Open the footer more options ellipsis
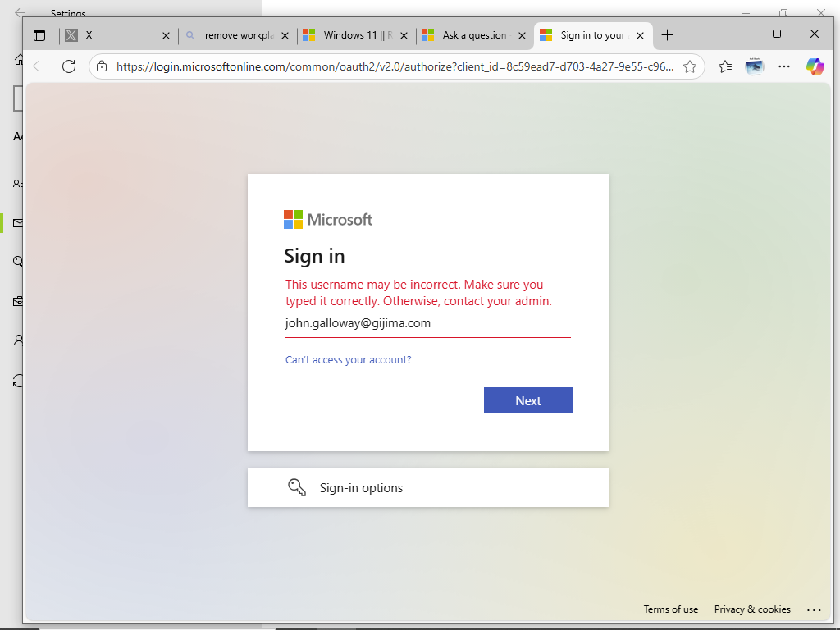 (814, 609)
